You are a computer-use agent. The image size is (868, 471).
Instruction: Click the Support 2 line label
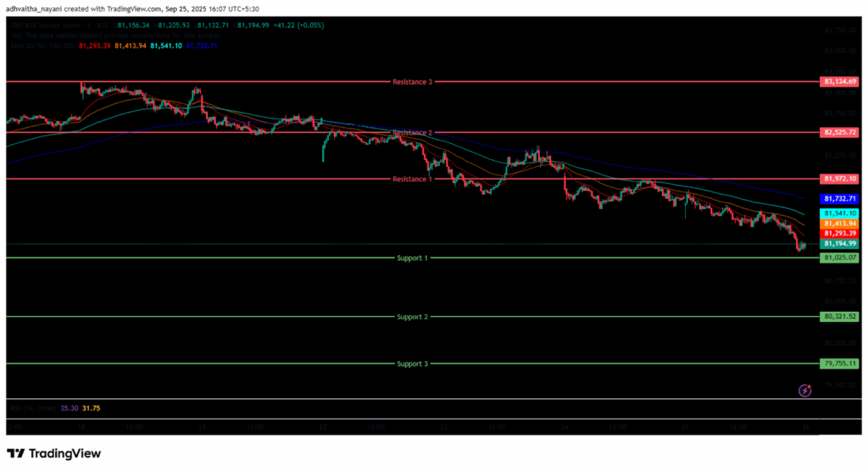(412, 317)
